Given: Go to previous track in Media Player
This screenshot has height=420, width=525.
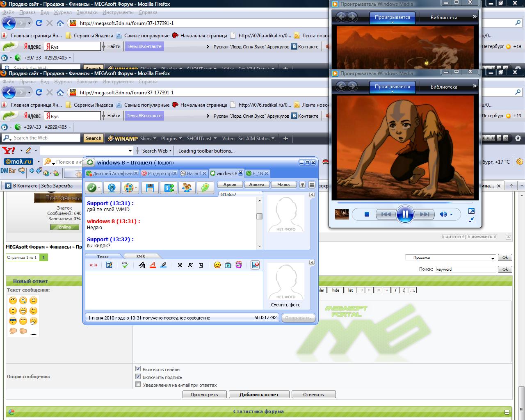Looking at the screenshot, I should tap(386, 214).
